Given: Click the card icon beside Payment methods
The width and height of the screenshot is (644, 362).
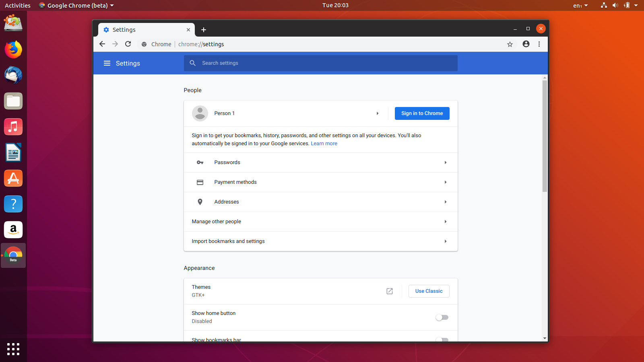Looking at the screenshot, I should pyautogui.click(x=200, y=182).
